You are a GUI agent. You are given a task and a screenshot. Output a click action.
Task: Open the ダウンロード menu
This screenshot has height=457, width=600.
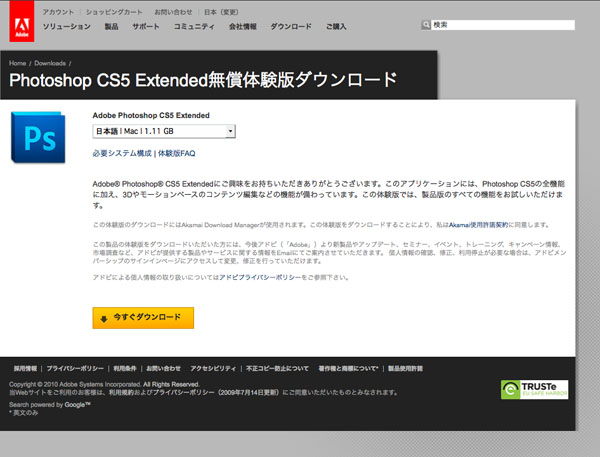click(291, 26)
